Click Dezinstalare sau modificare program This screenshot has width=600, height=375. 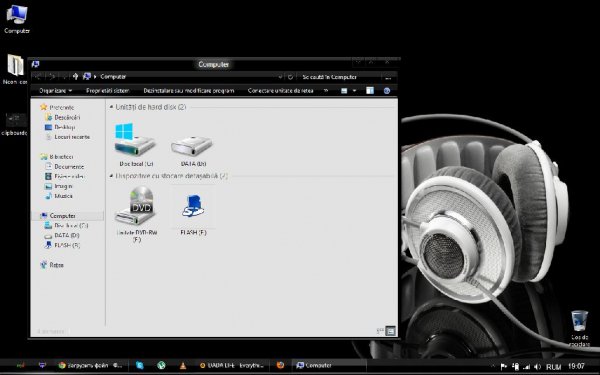coord(189,91)
